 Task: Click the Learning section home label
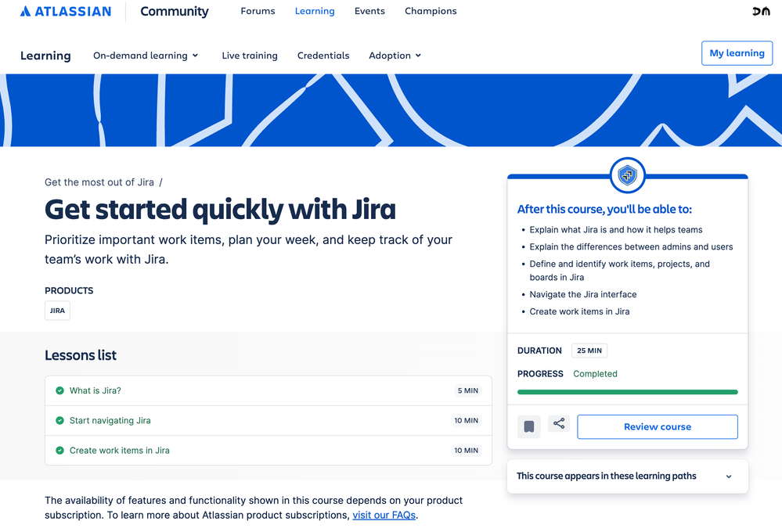pos(45,56)
